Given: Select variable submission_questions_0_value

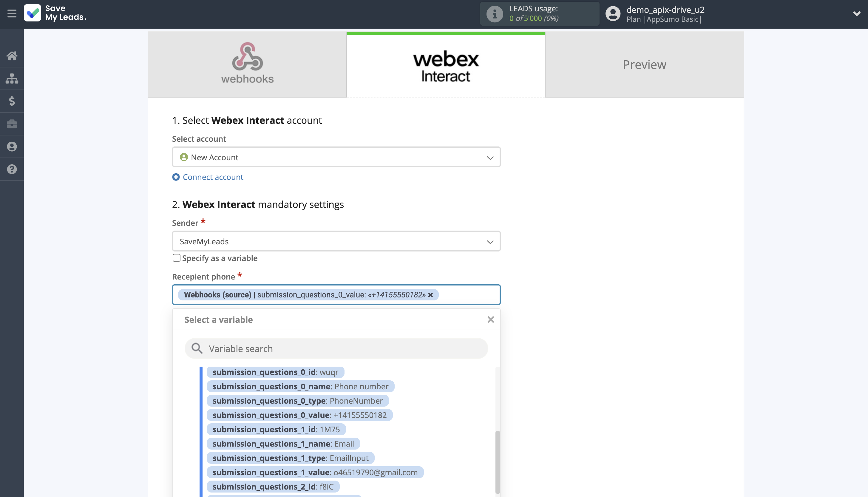Looking at the screenshot, I should (x=299, y=415).
